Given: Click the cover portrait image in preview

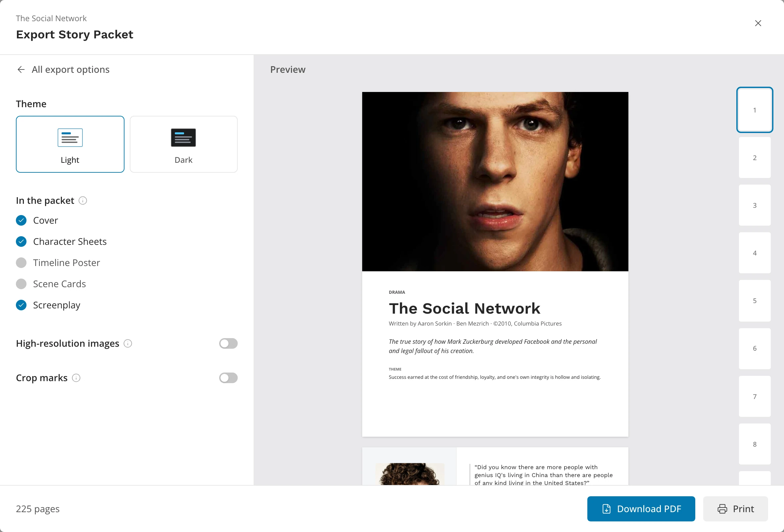Looking at the screenshot, I should (x=495, y=181).
